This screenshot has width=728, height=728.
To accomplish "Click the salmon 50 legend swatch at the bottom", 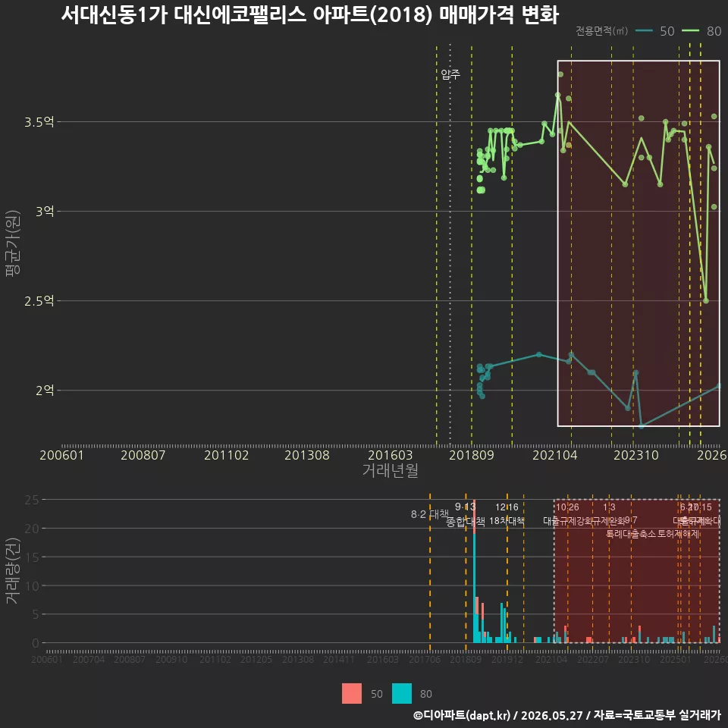I will pyautogui.click(x=351, y=694).
